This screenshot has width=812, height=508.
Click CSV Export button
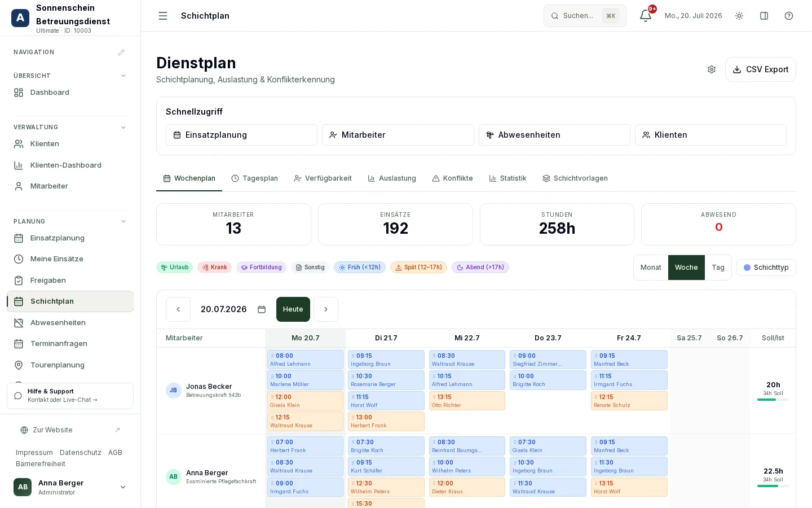(x=760, y=69)
